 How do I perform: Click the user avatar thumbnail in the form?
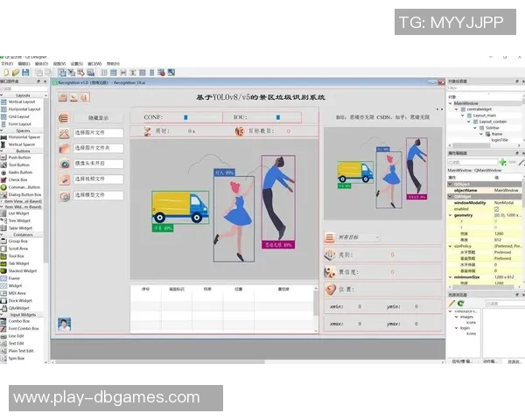click(x=64, y=325)
